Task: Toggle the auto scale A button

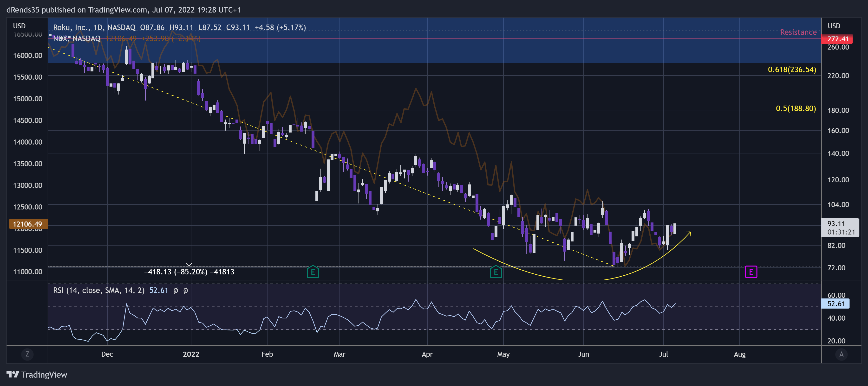Action: coord(841,354)
